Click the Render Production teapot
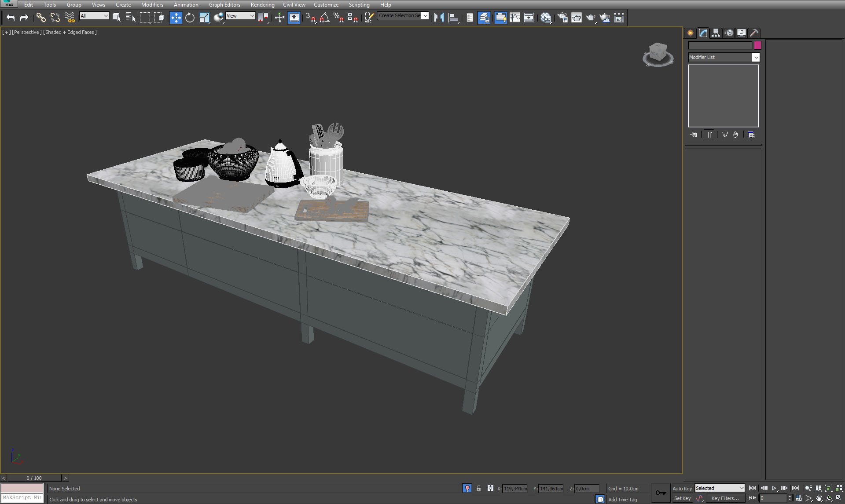The height and width of the screenshot is (504, 845). (591, 18)
